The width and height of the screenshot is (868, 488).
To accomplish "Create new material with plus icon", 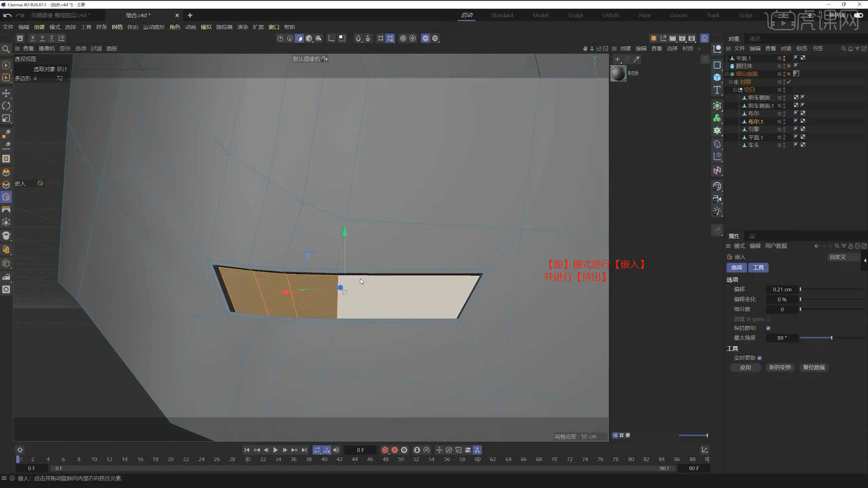I will coord(618,59).
